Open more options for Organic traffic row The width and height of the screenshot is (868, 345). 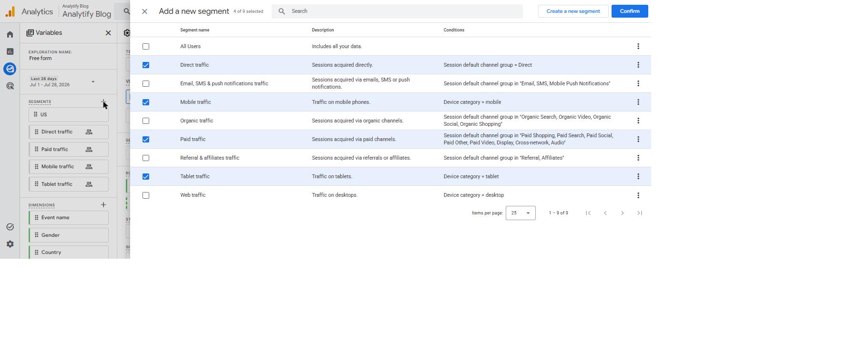pos(638,121)
